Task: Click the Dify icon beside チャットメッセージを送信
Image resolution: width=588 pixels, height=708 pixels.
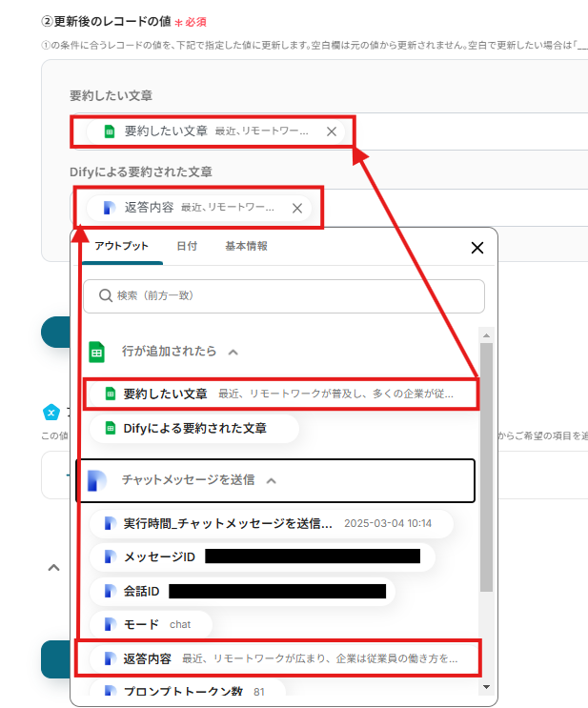Action: (97, 480)
